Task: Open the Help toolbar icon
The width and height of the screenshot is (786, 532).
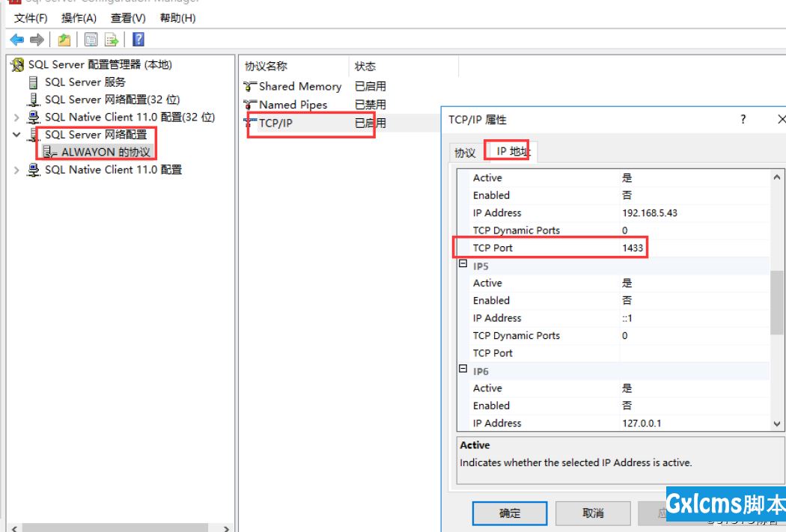Action: [x=138, y=40]
